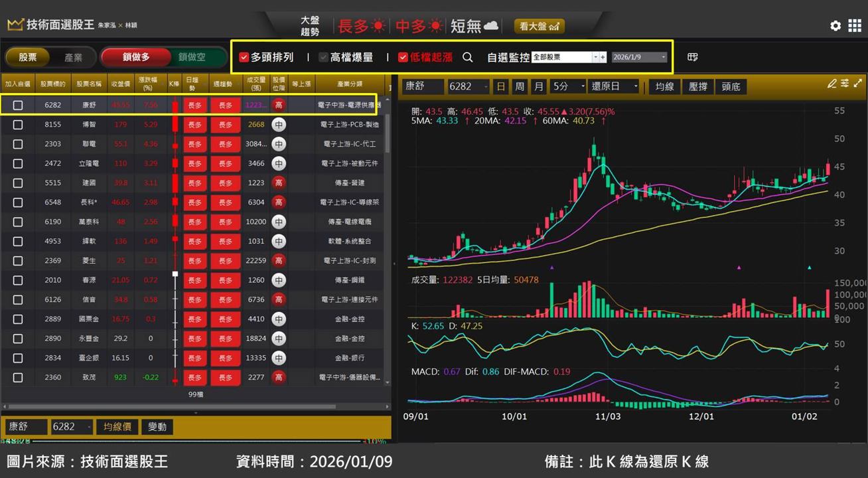The width and height of the screenshot is (868, 478).
Task: Click the 均線價 button
Action: (117, 427)
